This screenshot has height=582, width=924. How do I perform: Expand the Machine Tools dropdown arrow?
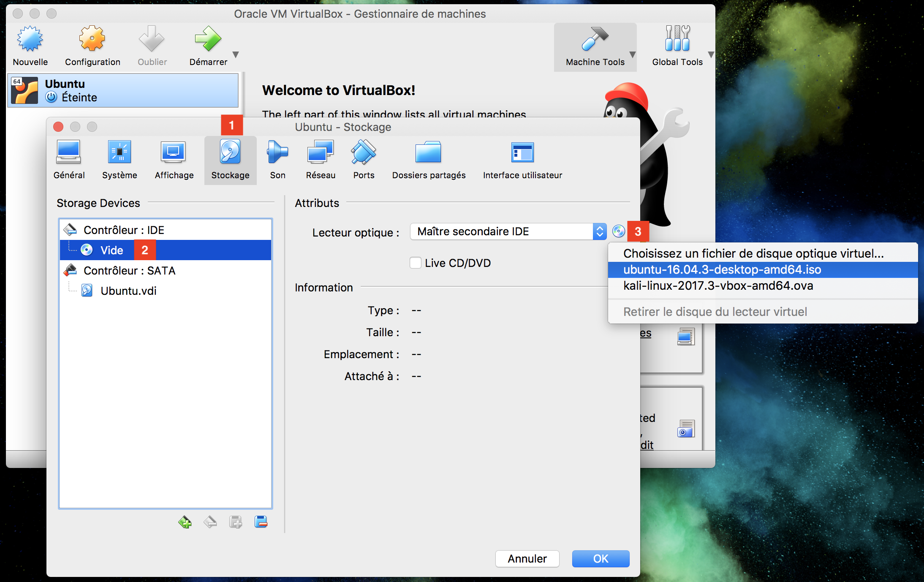(633, 54)
